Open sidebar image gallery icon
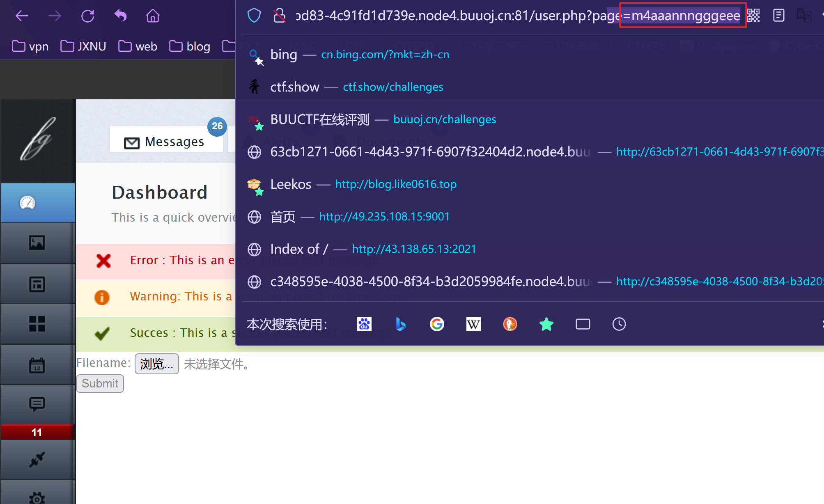Screen dimensions: 824x504 point(37,243)
